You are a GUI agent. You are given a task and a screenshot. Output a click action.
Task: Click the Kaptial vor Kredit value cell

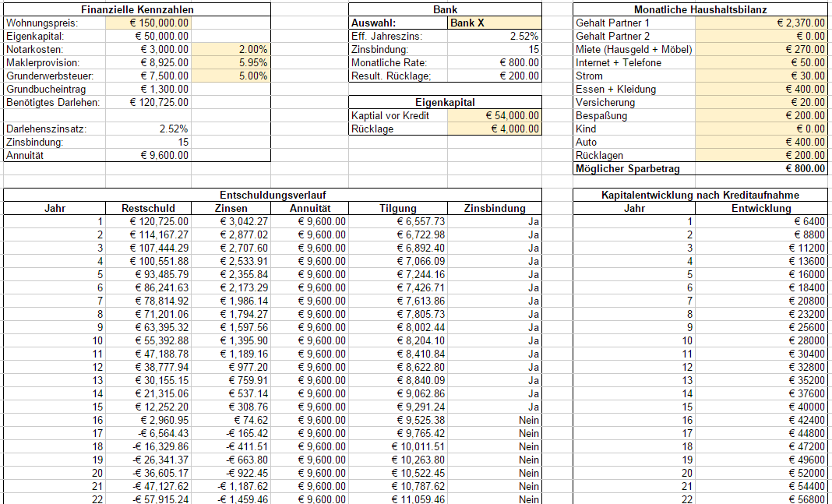click(494, 116)
